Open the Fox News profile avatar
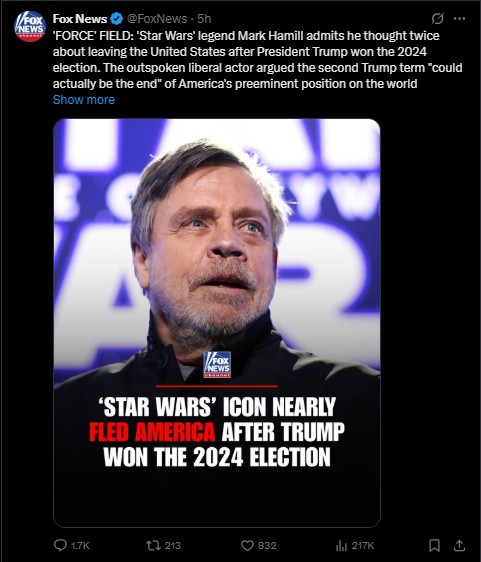The width and height of the screenshot is (481, 562). tap(30, 27)
